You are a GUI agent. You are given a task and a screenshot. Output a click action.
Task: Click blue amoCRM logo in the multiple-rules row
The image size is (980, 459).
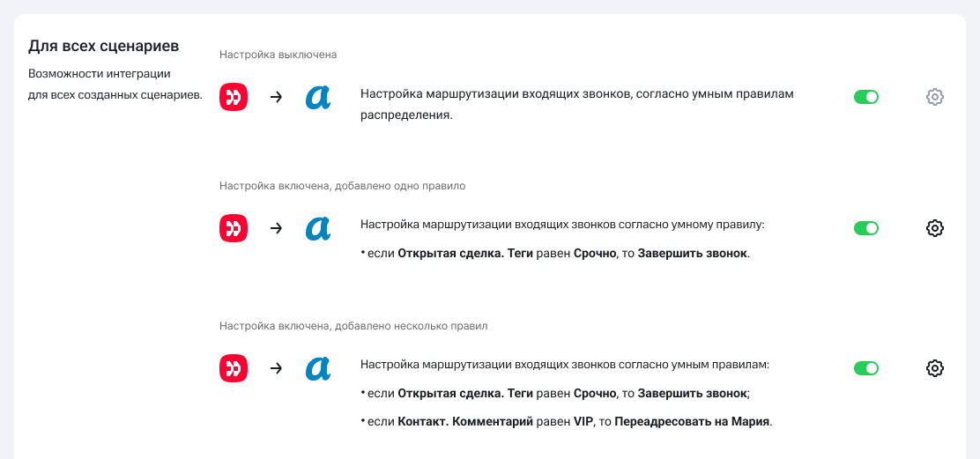coord(318,368)
